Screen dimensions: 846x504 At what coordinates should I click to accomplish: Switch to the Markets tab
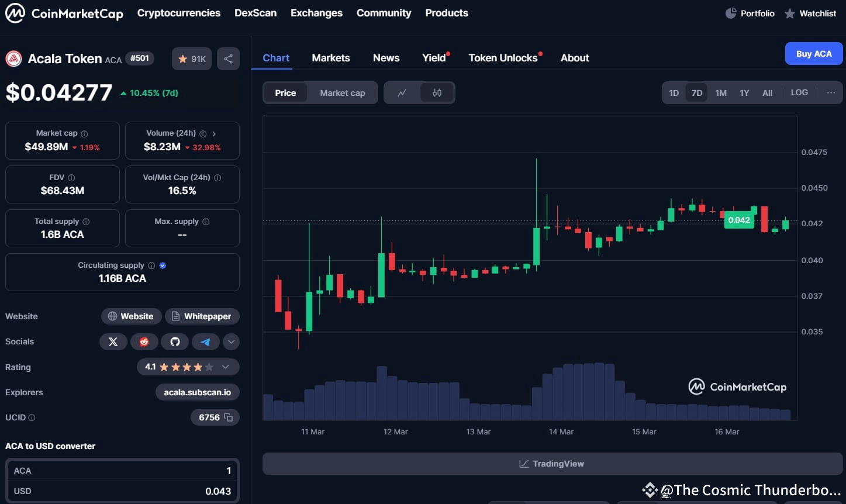pos(330,57)
